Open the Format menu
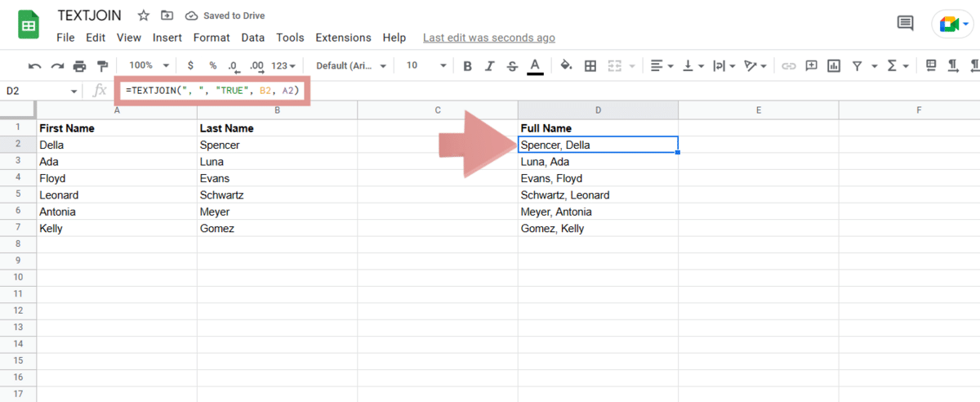980x402 pixels. 212,38
